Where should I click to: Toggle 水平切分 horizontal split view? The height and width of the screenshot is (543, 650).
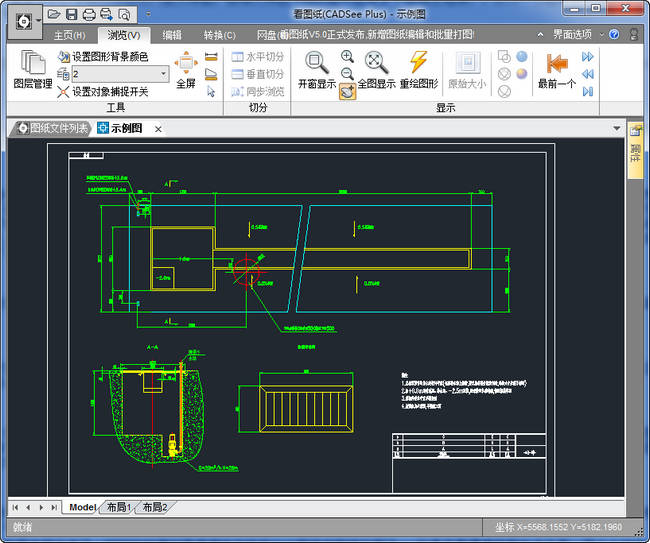pos(258,57)
